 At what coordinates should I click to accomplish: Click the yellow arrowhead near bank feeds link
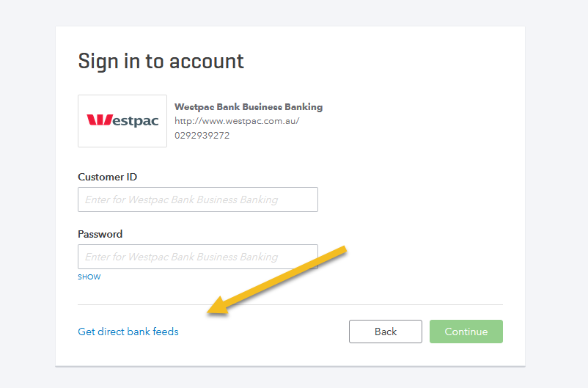pos(218,306)
